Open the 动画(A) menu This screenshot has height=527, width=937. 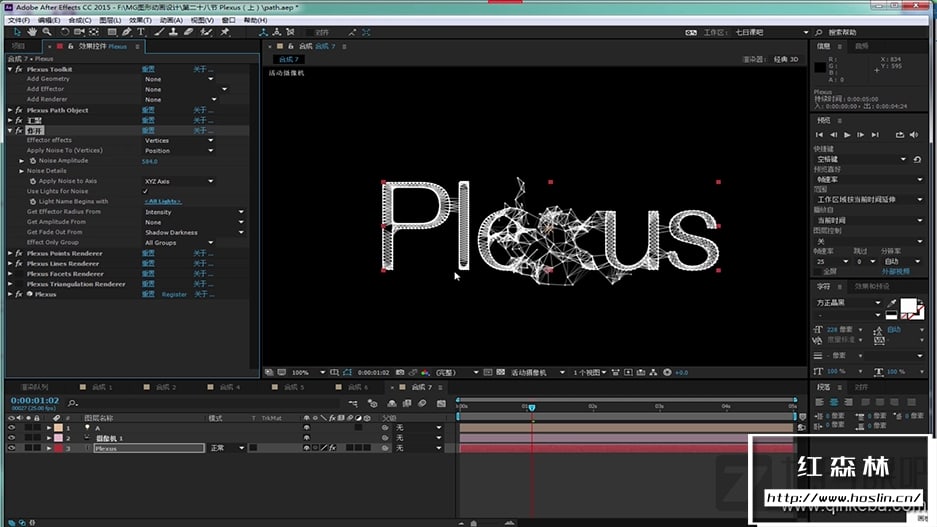171,20
